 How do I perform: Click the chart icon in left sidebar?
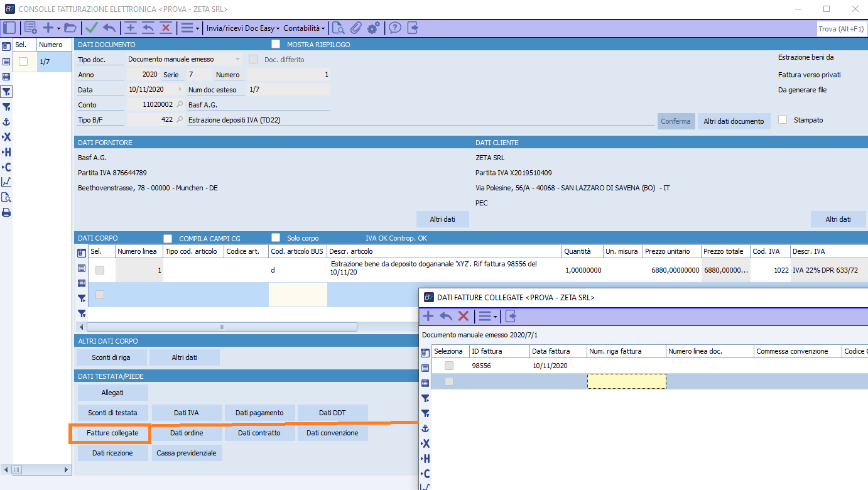6,182
